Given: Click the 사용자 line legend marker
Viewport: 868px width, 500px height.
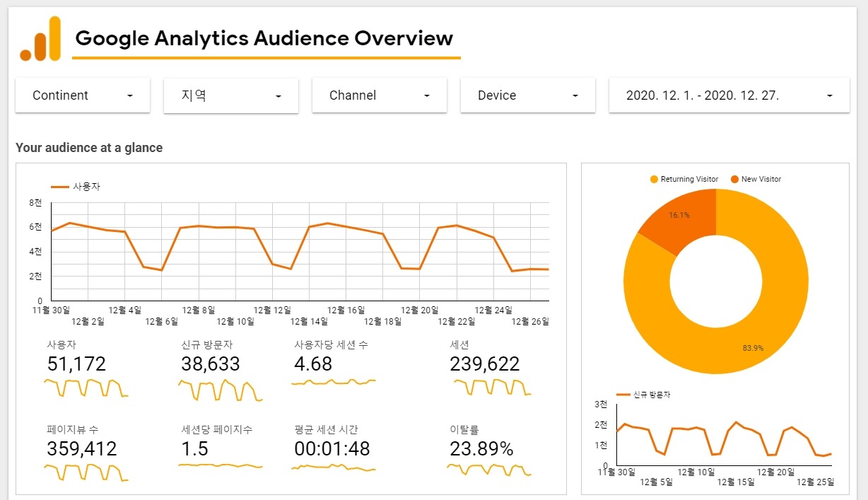Looking at the screenshot, I should click(60, 187).
